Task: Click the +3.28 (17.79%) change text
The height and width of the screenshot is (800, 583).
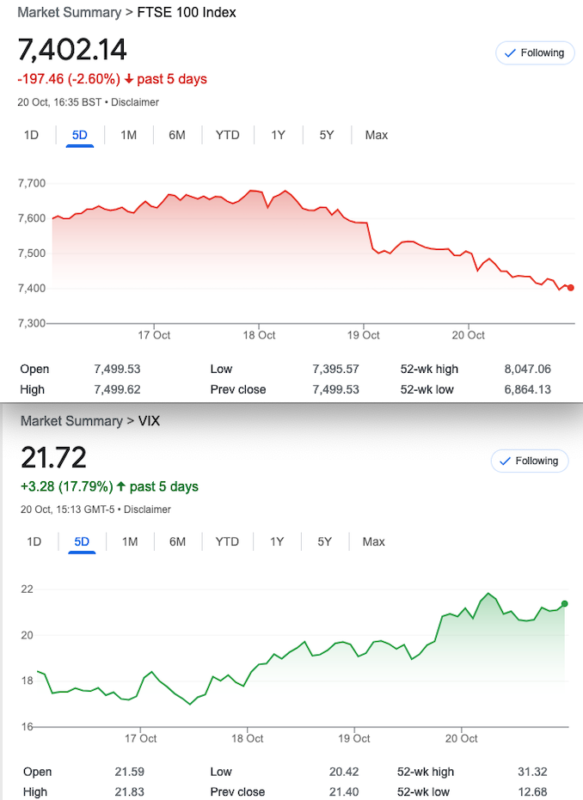Action: click(67, 486)
